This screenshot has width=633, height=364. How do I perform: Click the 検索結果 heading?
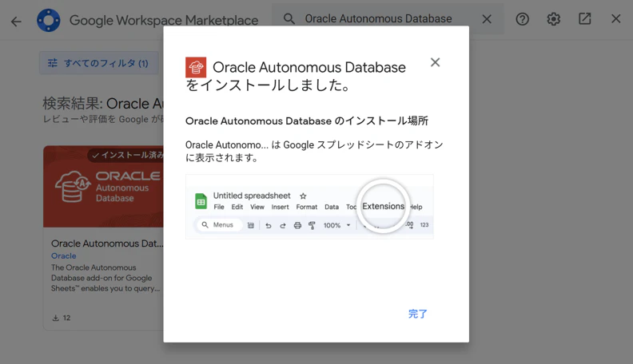coord(103,104)
